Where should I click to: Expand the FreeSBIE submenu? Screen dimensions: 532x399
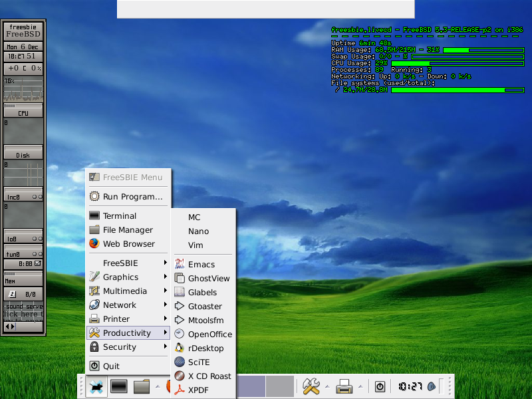click(x=128, y=263)
